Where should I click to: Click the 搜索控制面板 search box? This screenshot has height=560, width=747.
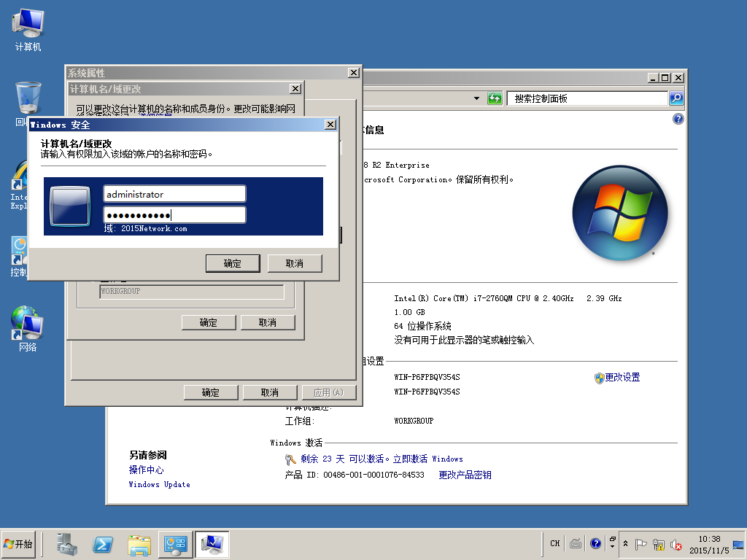pyautogui.click(x=587, y=98)
